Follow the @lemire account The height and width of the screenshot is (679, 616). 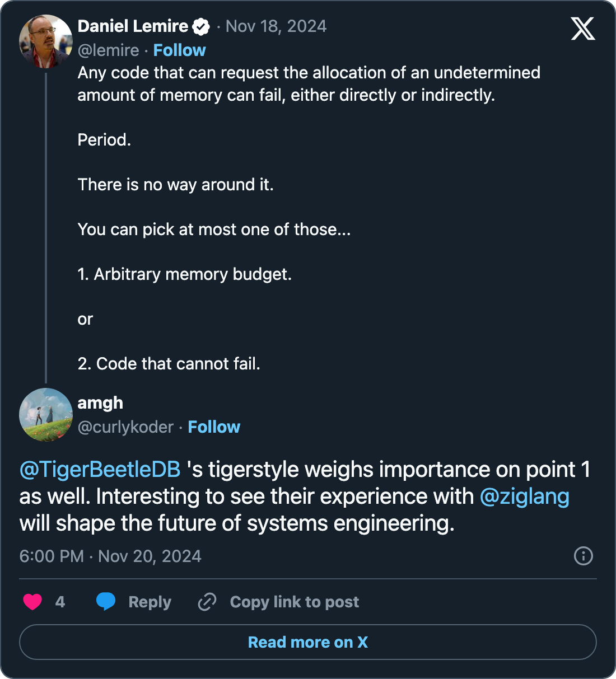pyautogui.click(x=179, y=50)
